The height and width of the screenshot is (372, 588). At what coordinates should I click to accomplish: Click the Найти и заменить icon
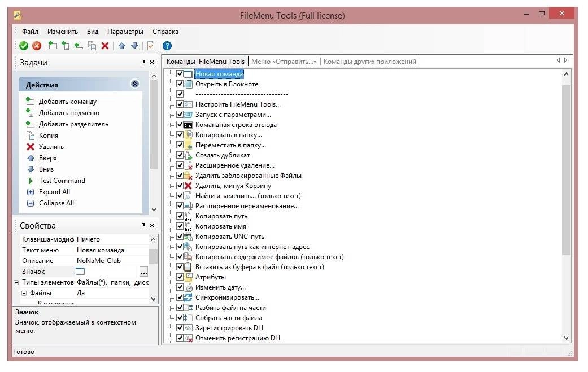(x=188, y=195)
